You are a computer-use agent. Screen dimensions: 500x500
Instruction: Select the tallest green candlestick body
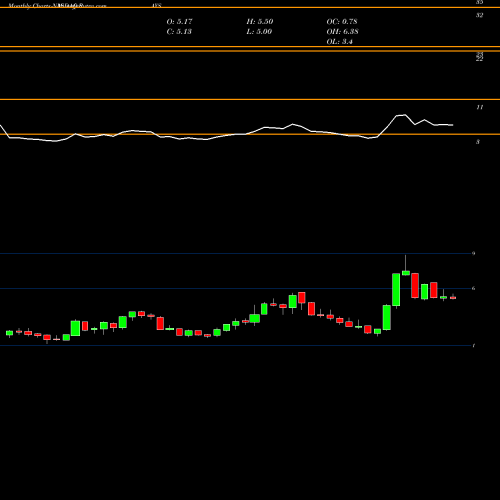[x=396, y=289]
